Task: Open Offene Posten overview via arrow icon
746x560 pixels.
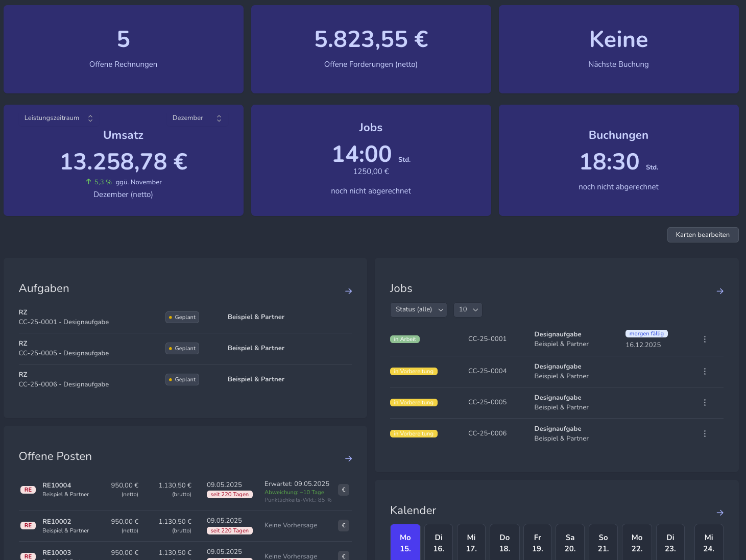Action: click(348, 458)
